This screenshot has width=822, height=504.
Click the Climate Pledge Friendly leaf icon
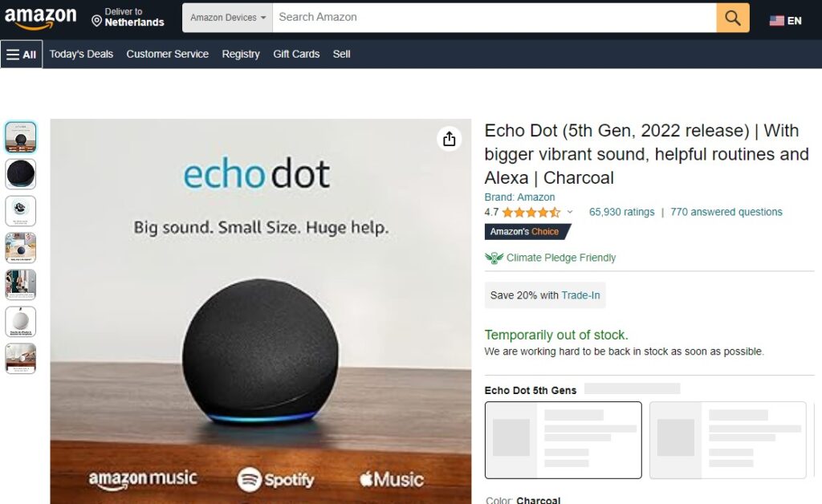[x=494, y=258]
